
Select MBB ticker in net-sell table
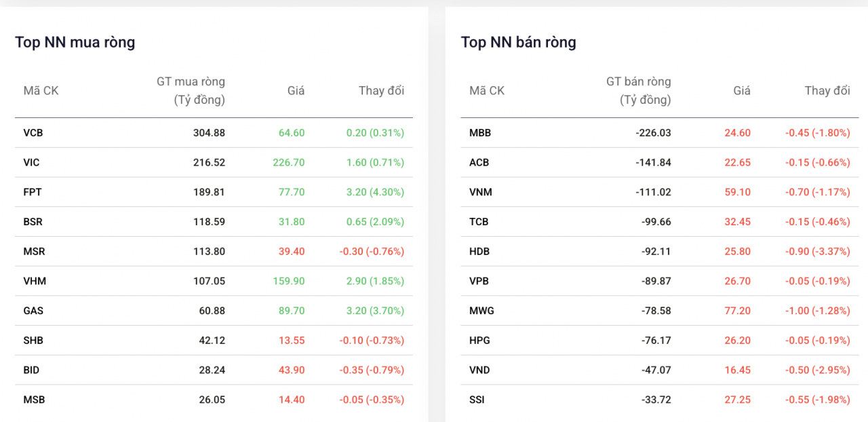tap(480, 133)
